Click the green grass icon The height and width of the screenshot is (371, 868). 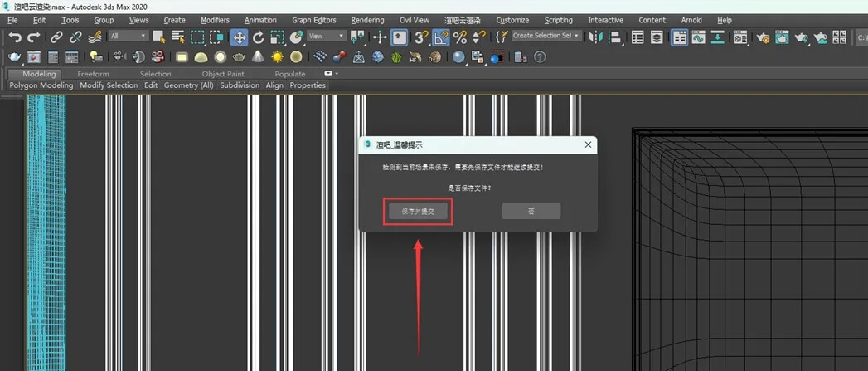(396, 57)
